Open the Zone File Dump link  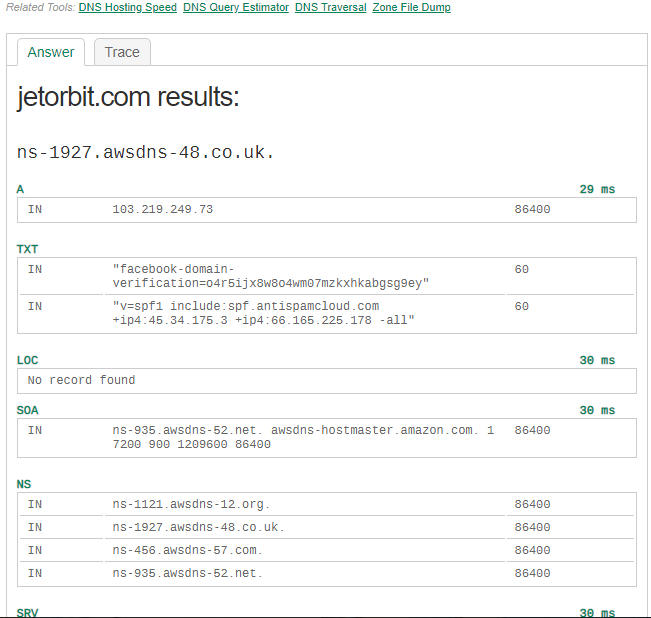411,7
